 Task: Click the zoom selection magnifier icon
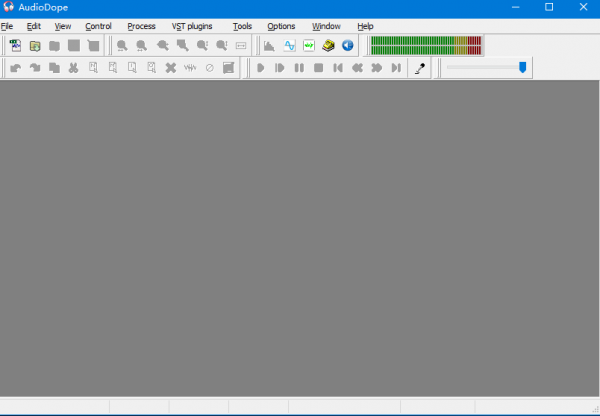click(x=183, y=46)
